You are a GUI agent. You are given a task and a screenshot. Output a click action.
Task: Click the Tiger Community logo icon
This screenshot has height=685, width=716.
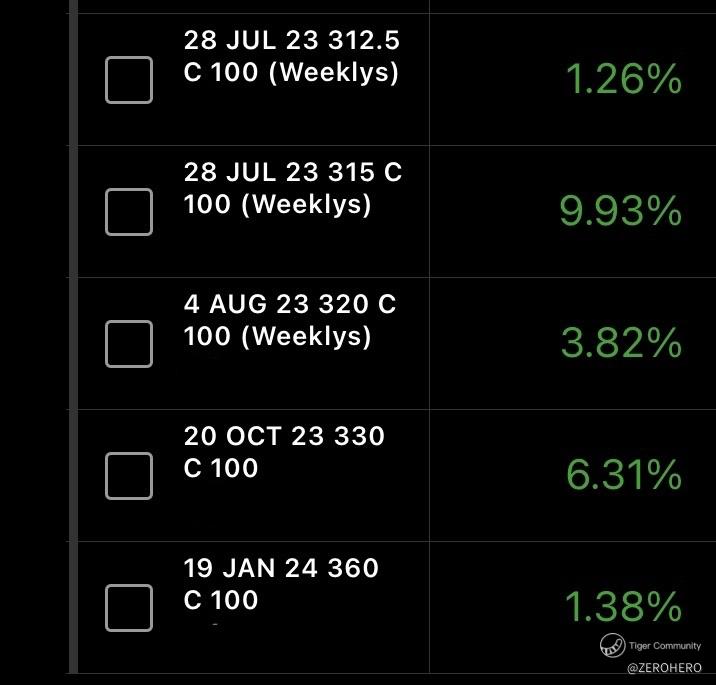click(611, 645)
